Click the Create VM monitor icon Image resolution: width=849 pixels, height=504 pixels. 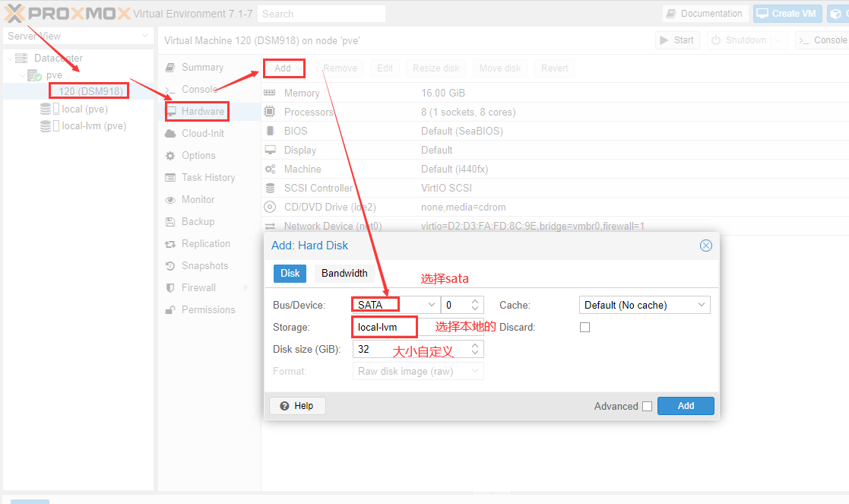coord(762,14)
